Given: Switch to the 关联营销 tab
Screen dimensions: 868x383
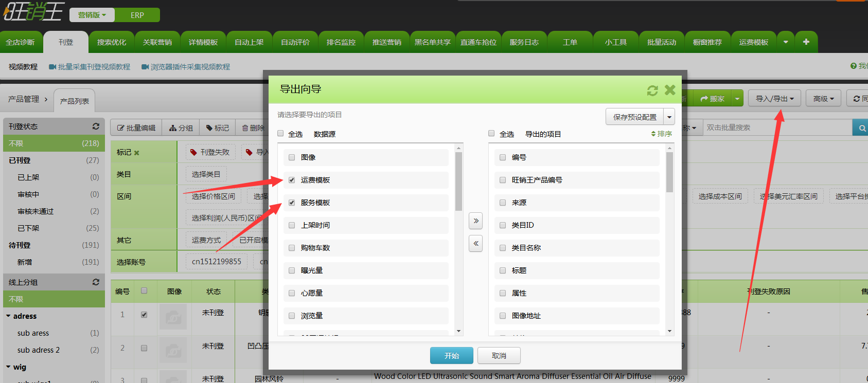Looking at the screenshot, I should coord(157,42).
